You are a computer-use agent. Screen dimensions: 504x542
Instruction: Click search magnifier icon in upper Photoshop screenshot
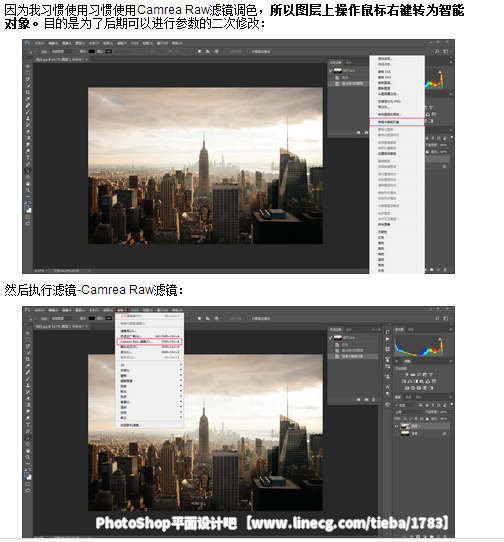coord(437,51)
